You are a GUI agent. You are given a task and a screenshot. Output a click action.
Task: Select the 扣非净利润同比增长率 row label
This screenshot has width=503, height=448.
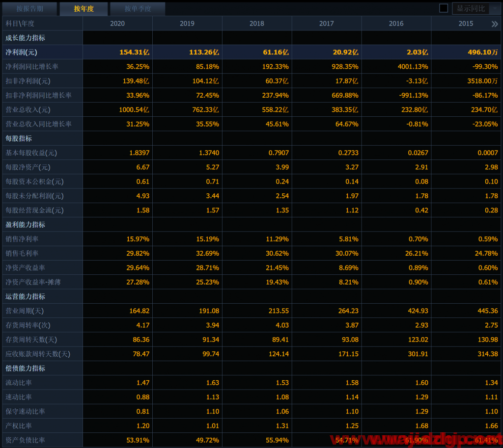pos(42,95)
